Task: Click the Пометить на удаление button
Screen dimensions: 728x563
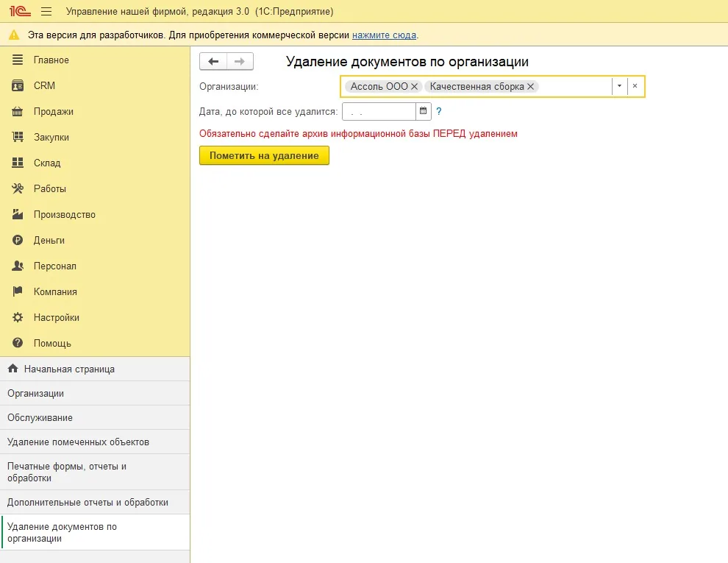Action: click(264, 155)
